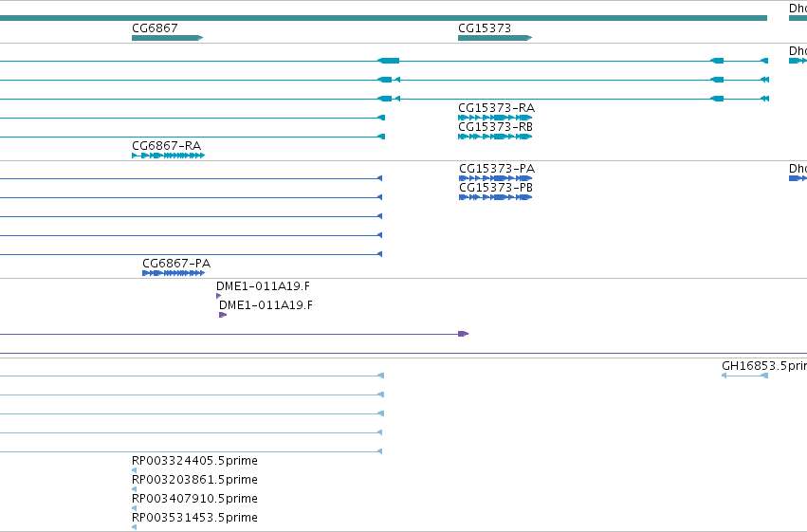Click the RP003324405.5prime label

[194, 461]
